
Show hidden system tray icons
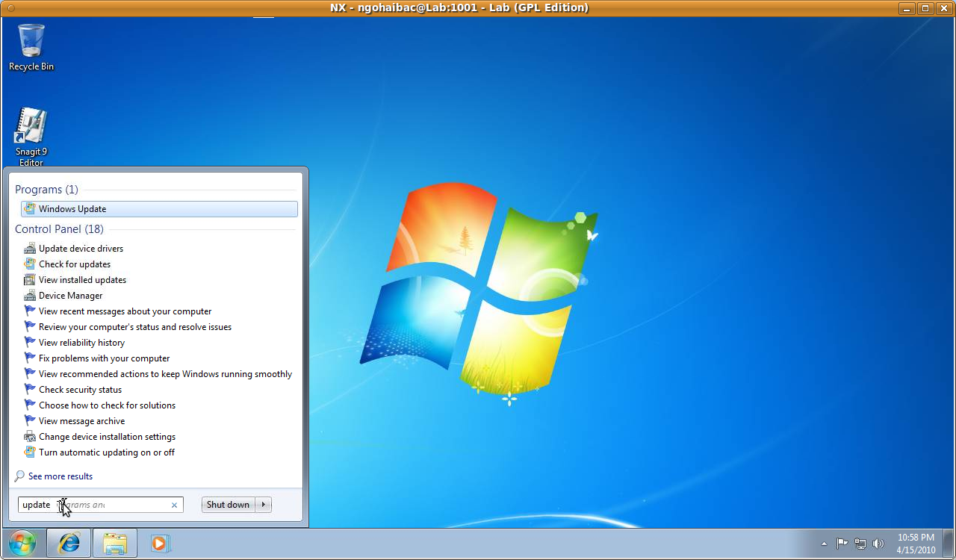tap(824, 544)
